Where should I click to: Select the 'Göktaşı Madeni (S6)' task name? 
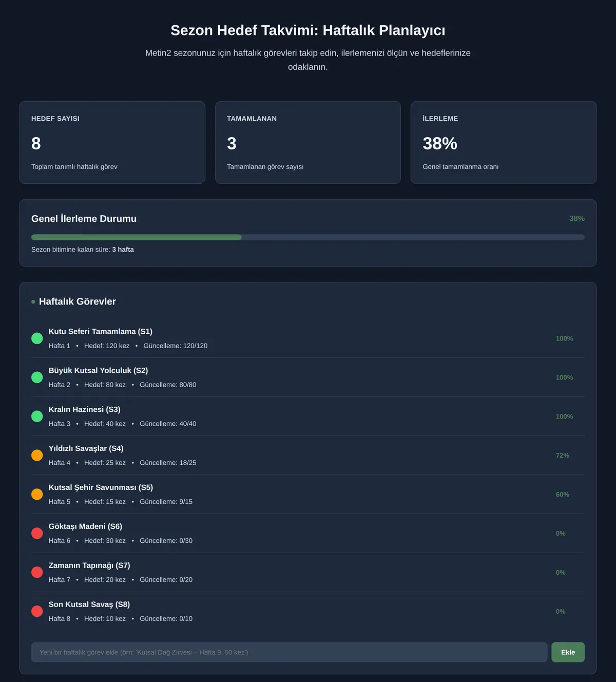point(85,527)
